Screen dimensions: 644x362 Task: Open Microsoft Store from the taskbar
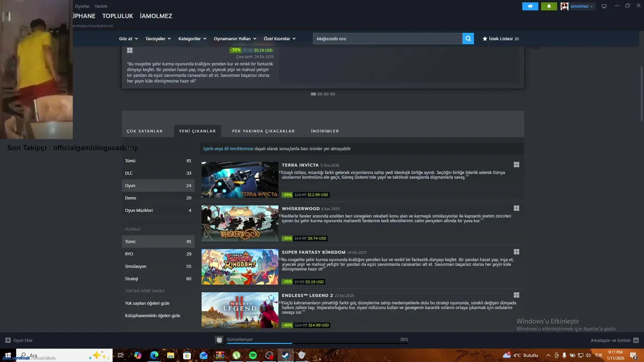click(187, 355)
